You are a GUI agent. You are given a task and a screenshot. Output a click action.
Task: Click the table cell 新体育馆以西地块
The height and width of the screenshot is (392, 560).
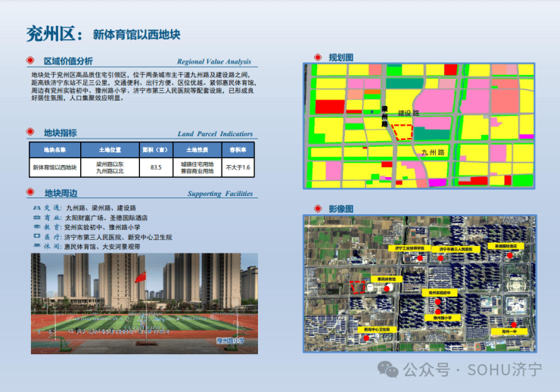point(55,167)
